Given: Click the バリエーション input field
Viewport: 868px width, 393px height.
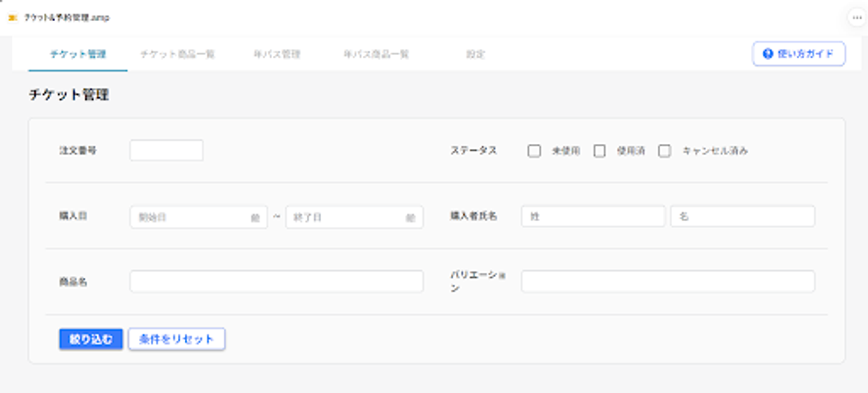Looking at the screenshot, I should (668, 281).
